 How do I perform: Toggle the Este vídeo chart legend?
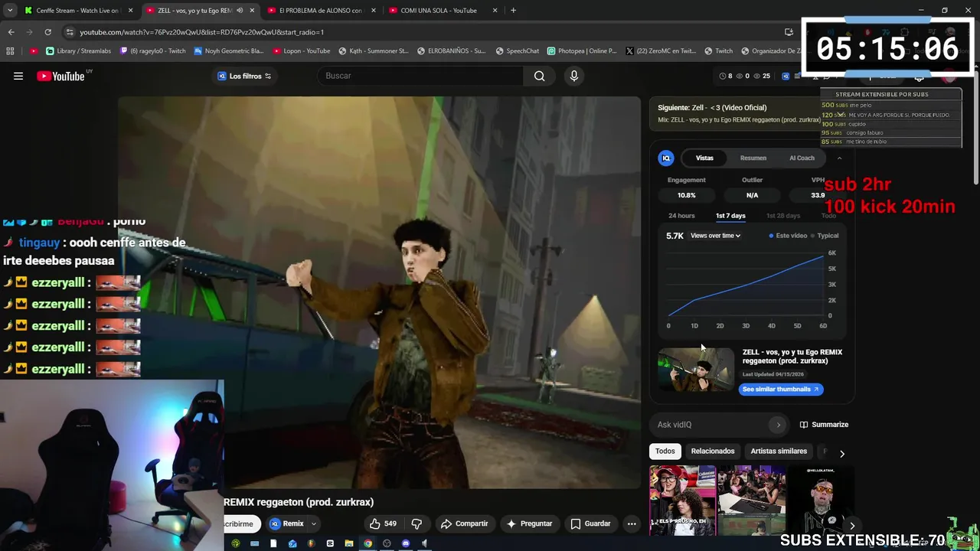coord(788,236)
